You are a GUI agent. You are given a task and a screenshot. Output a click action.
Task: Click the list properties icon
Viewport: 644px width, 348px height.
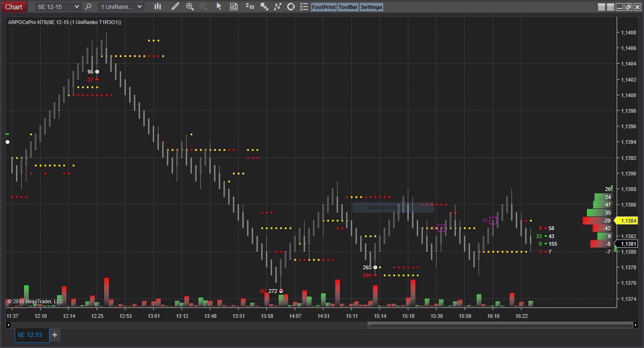(304, 7)
